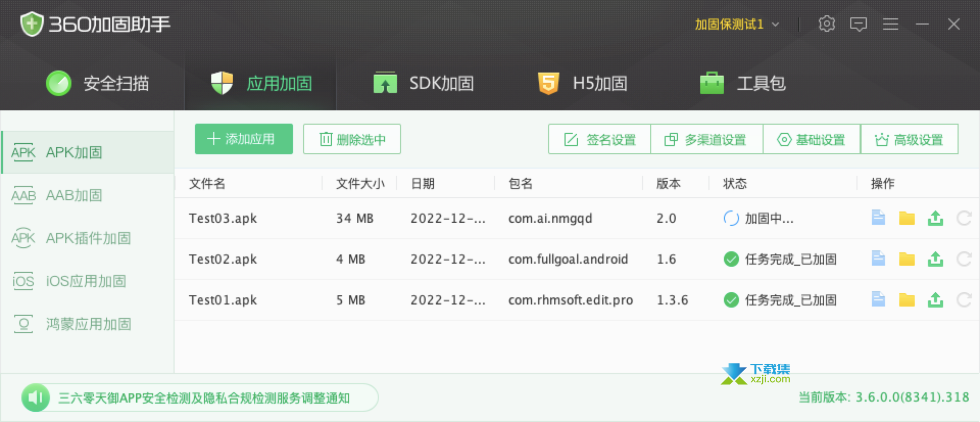Open 高级设置
Screen dimensions: 980x422
click(x=909, y=139)
